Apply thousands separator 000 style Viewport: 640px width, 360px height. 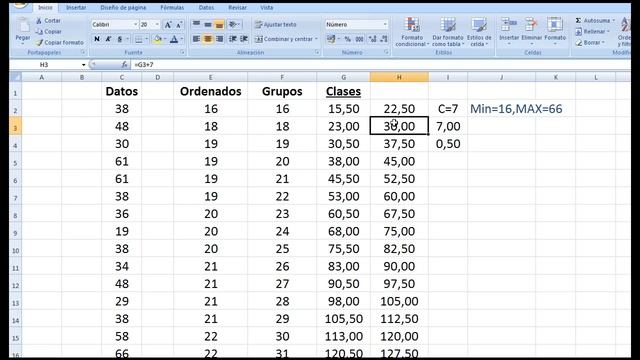point(359,39)
